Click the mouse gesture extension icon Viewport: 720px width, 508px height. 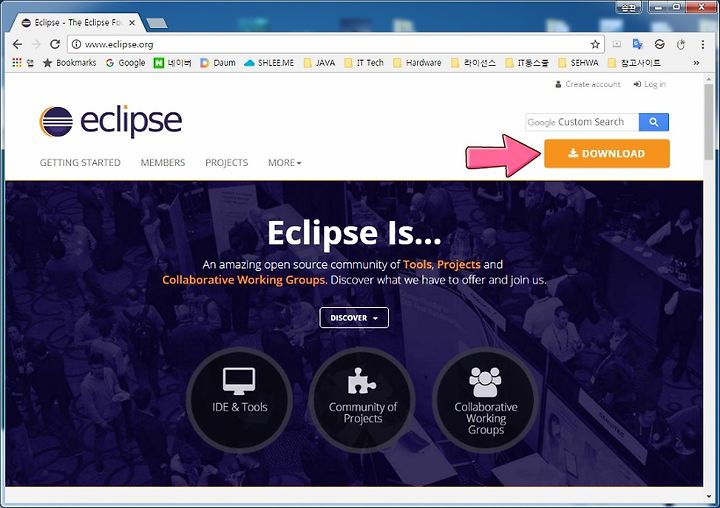(681, 44)
